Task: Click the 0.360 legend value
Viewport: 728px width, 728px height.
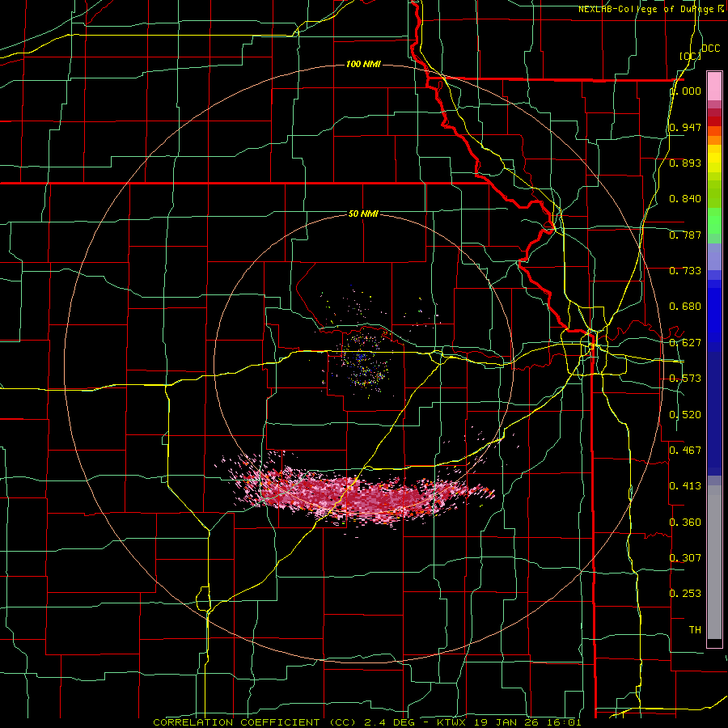Action: click(685, 523)
